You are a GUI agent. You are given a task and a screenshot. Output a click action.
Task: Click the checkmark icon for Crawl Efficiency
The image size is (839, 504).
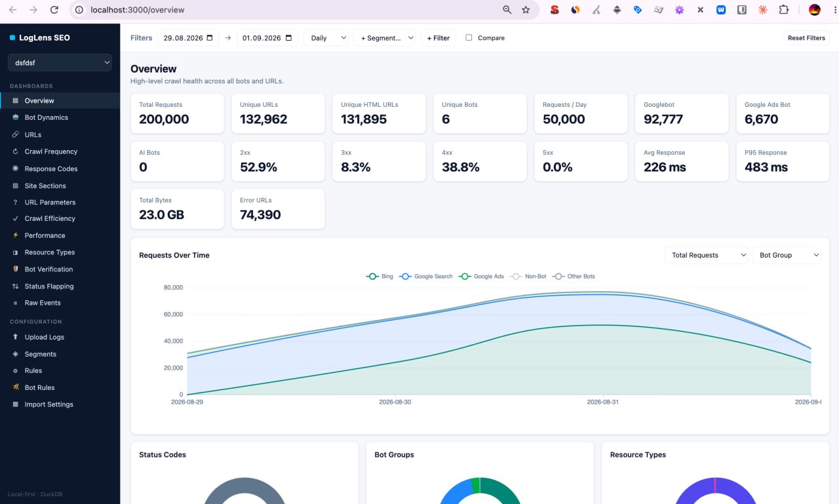click(16, 218)
